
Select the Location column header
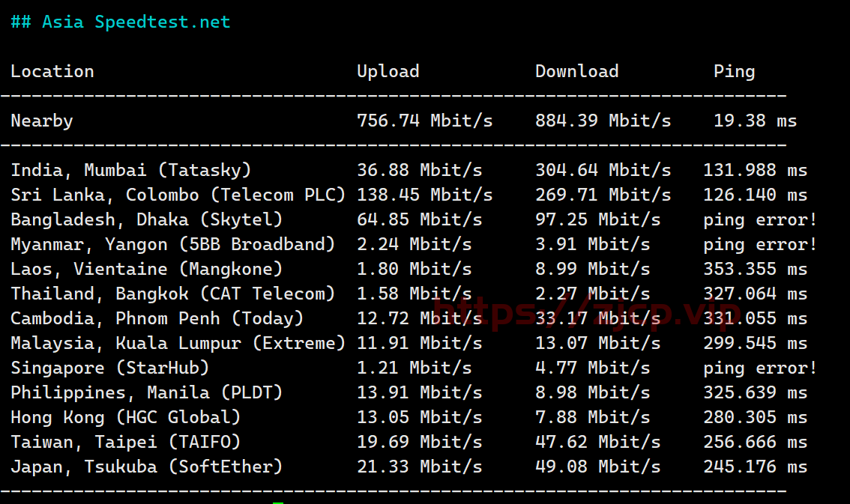pyautogui.click(x=52, y=71)
